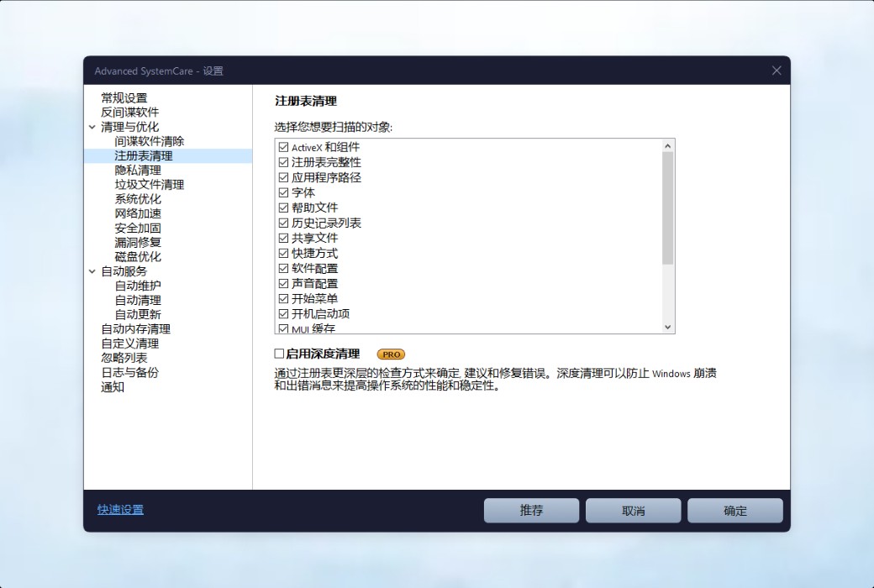Click the scan list scroll-up arrow
The width and height of the screenshot is (874, 588).
click(668, 146)
